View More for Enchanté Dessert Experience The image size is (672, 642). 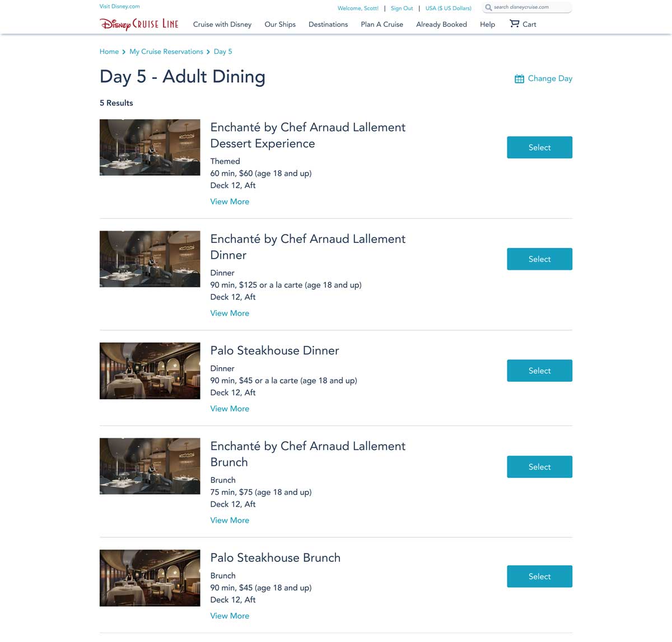tap(230, 201)
